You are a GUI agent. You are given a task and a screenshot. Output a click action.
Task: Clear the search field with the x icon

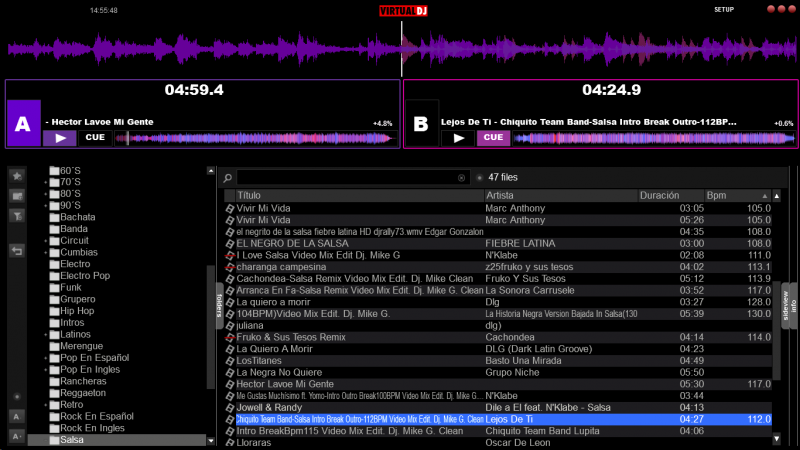461,178
